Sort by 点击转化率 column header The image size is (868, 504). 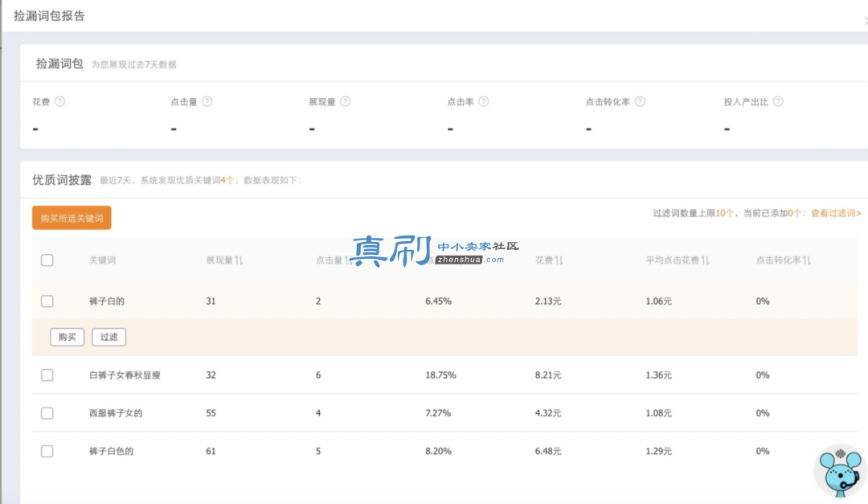[x=783, y=260]
